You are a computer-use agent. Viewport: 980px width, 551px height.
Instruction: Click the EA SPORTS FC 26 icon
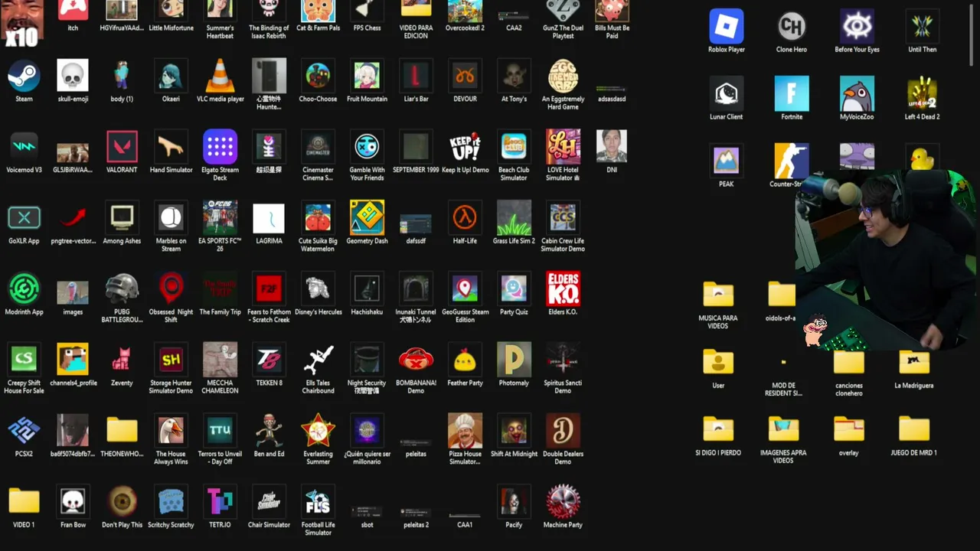(x=220, y=218)
